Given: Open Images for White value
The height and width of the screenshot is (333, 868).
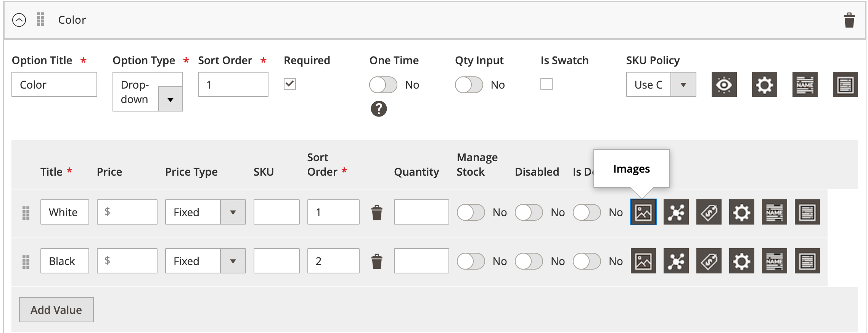Looking at the screenshot, I should click(643, 212).
